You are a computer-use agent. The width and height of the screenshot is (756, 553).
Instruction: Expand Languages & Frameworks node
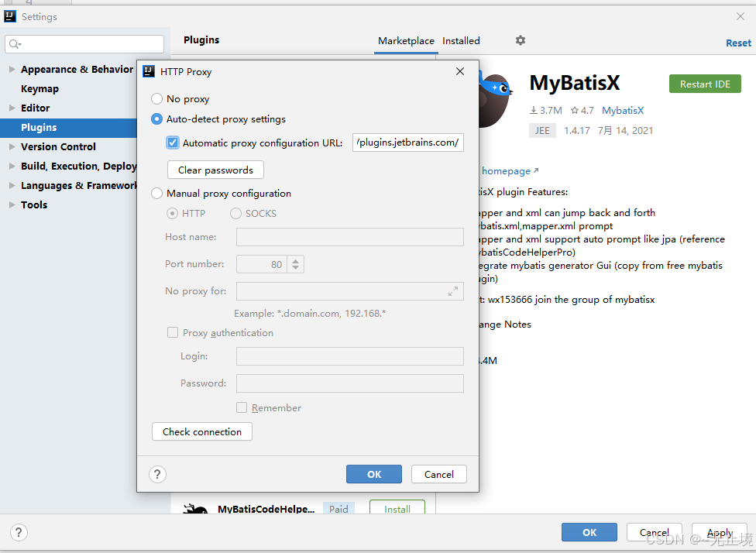click(12, 185)
